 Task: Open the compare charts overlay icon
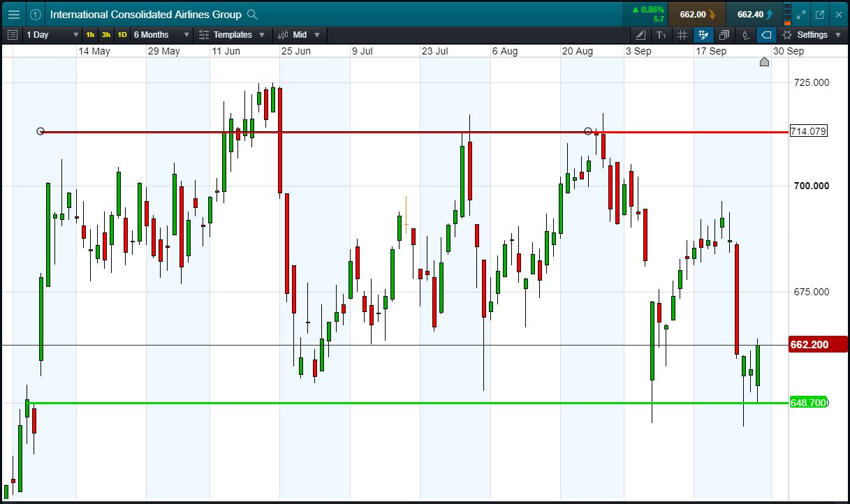pyautogui.click(x=724, y=34)
